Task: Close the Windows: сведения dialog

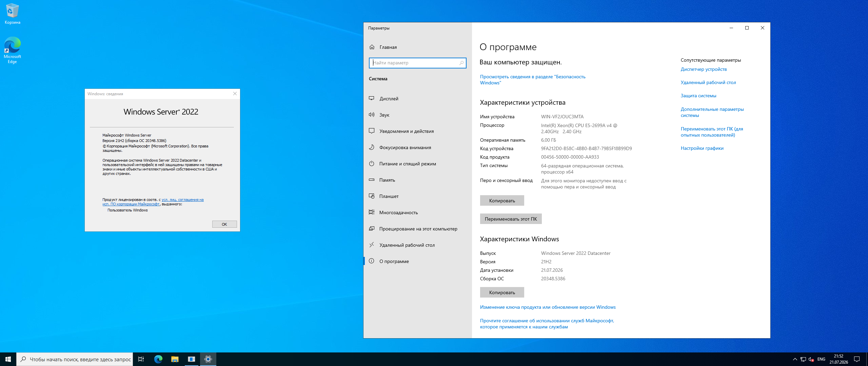Action: (x=235, y=94)
